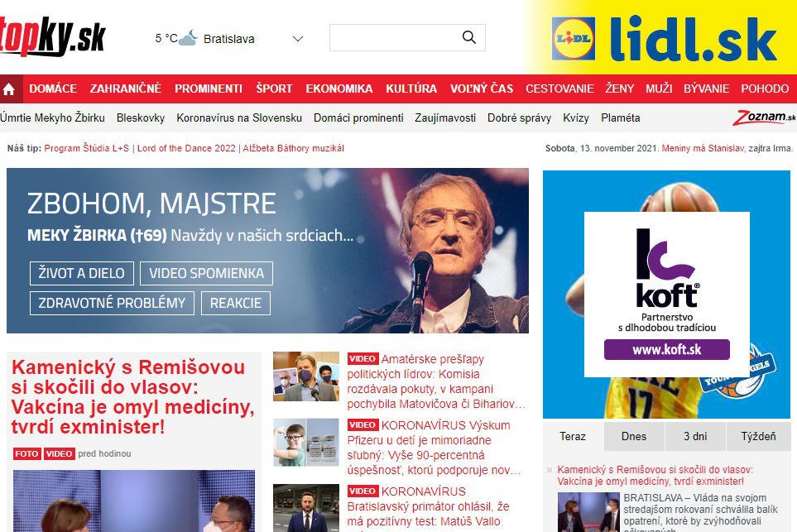Switch to the Dnes tab
This screenshot has width=797, height=532.
[x=634, y=437]
